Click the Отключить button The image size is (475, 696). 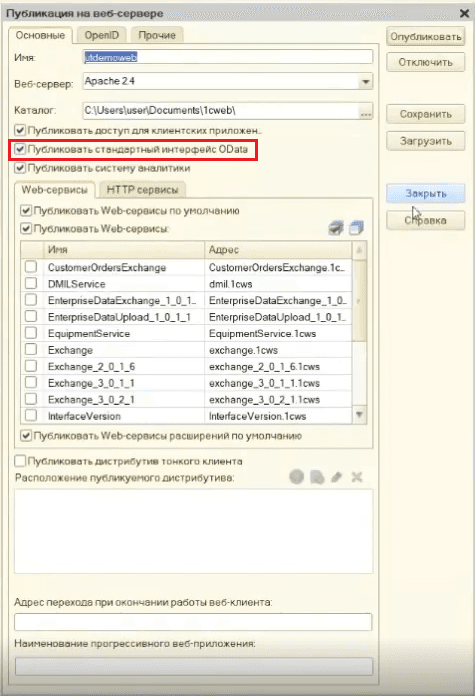426,62
